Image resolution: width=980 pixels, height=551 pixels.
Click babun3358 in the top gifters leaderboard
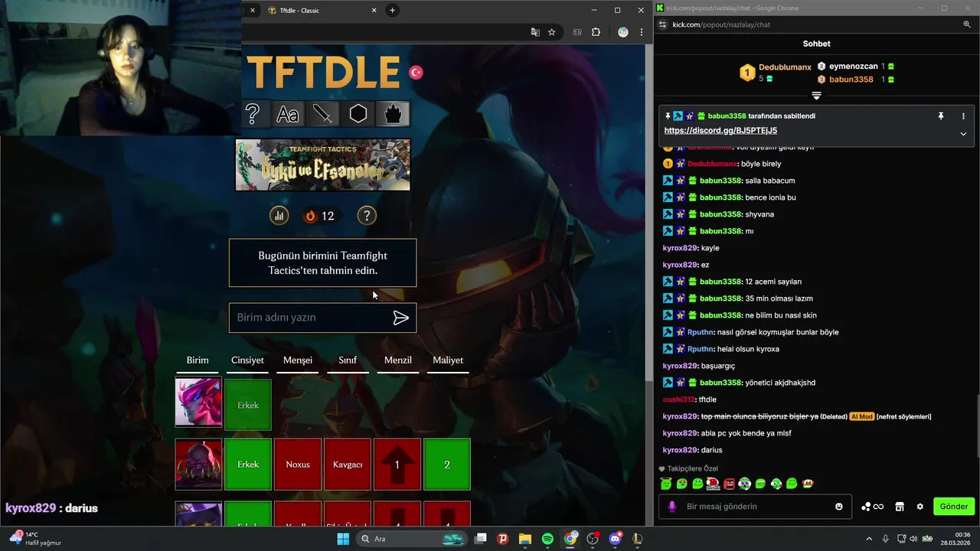pos(851,80)
